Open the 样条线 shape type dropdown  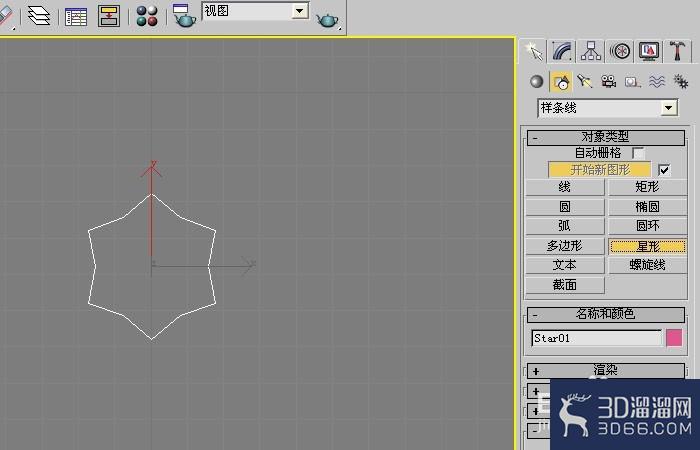(608, 108)
